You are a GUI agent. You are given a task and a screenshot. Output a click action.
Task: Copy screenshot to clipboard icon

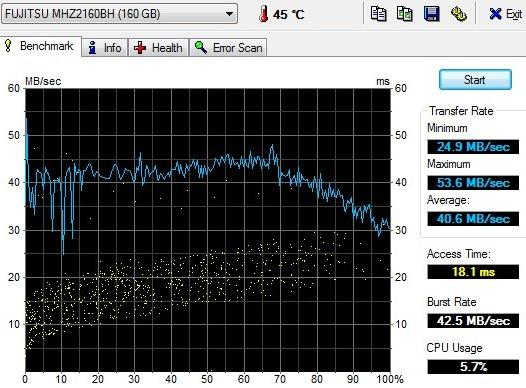click(405, 14)
